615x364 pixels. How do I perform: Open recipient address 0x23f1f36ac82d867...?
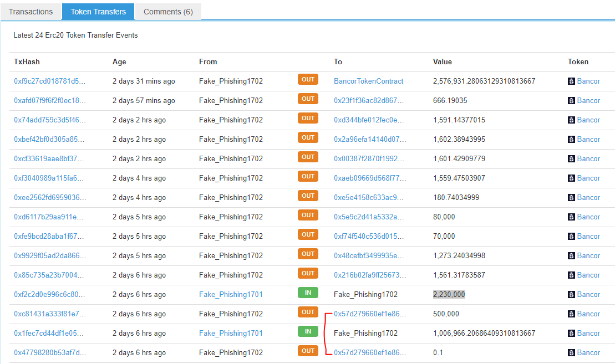pos(369,100)
